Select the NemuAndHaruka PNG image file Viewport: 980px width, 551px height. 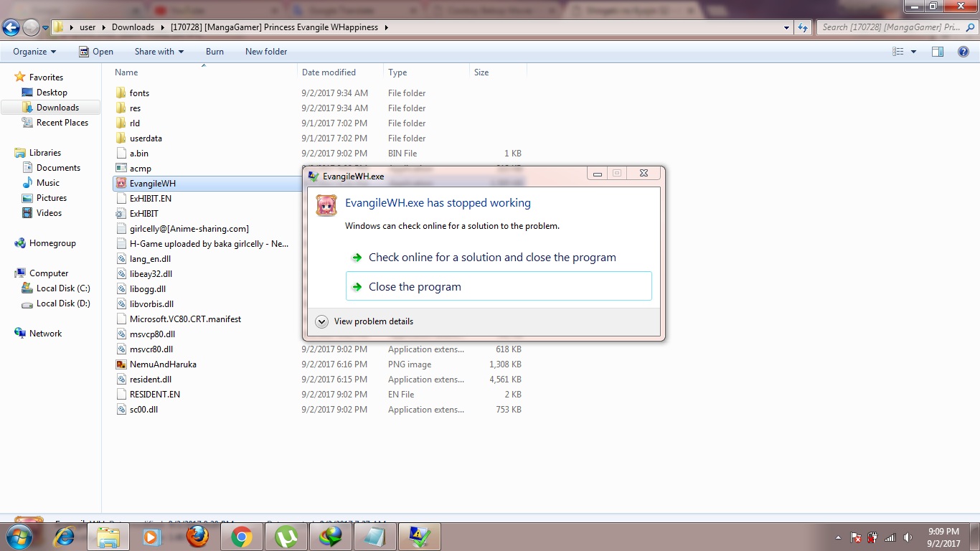click(x=163, y=364)
